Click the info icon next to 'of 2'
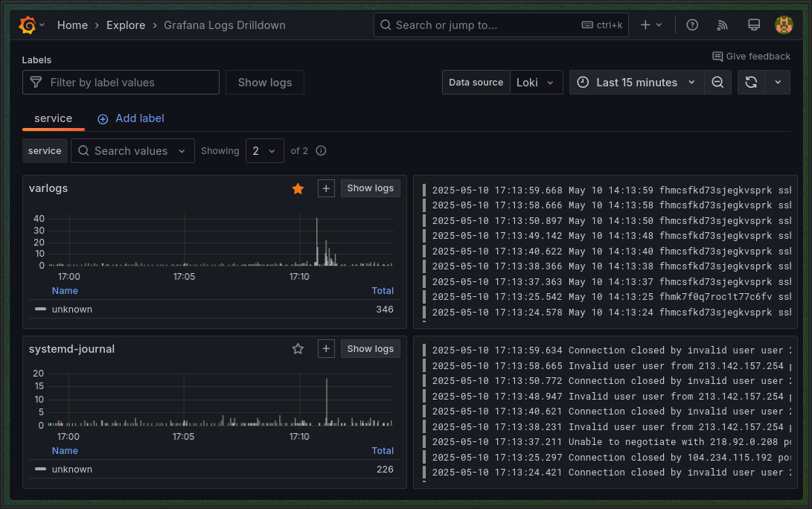The width and height of the screenshot is (812, 509). click(x=321, y=151)
